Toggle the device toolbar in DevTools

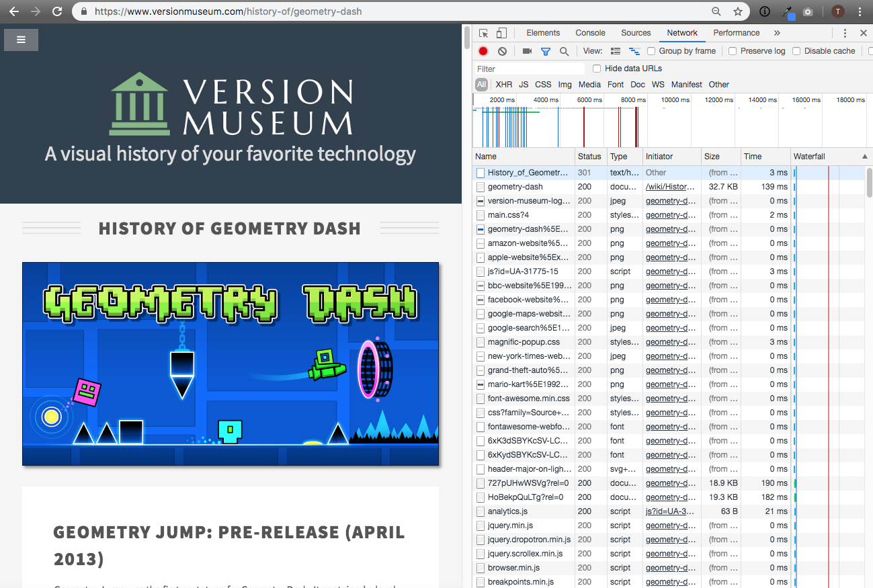click(501, 33)
